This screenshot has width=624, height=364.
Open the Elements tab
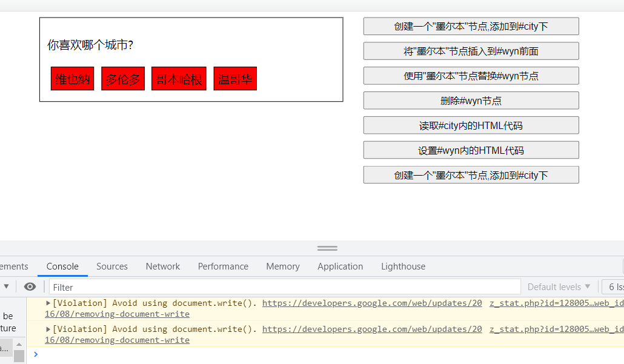coord(14,266)
